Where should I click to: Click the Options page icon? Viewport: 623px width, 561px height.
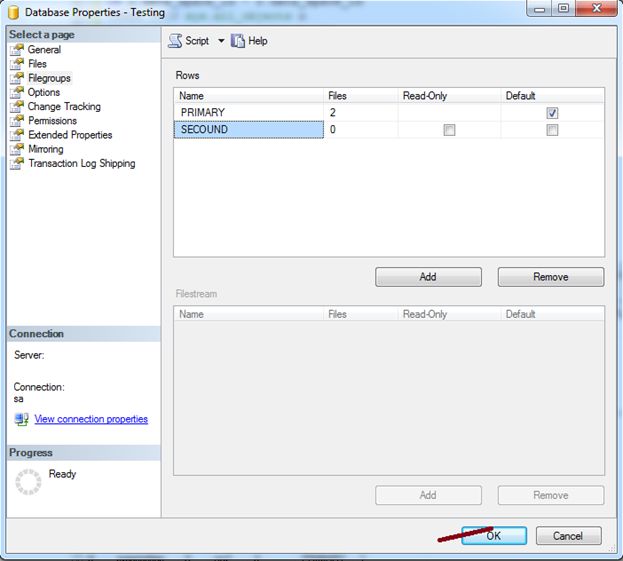[x=17, y=92]
